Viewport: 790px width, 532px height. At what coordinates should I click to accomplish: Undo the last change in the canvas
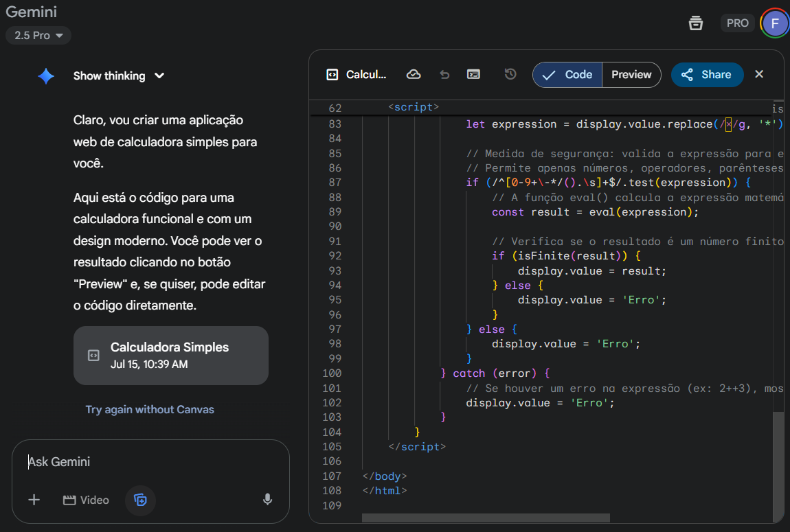[444, 75]
